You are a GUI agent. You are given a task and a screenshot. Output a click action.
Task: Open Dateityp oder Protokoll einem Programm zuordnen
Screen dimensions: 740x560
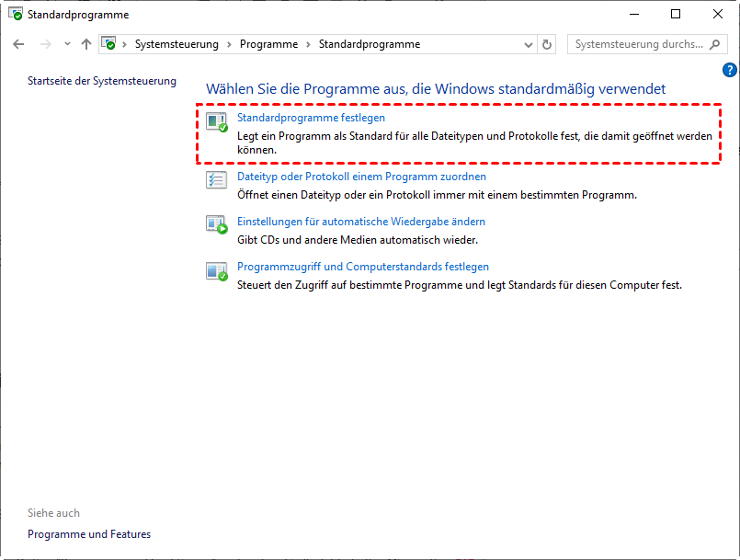(361, 177)
